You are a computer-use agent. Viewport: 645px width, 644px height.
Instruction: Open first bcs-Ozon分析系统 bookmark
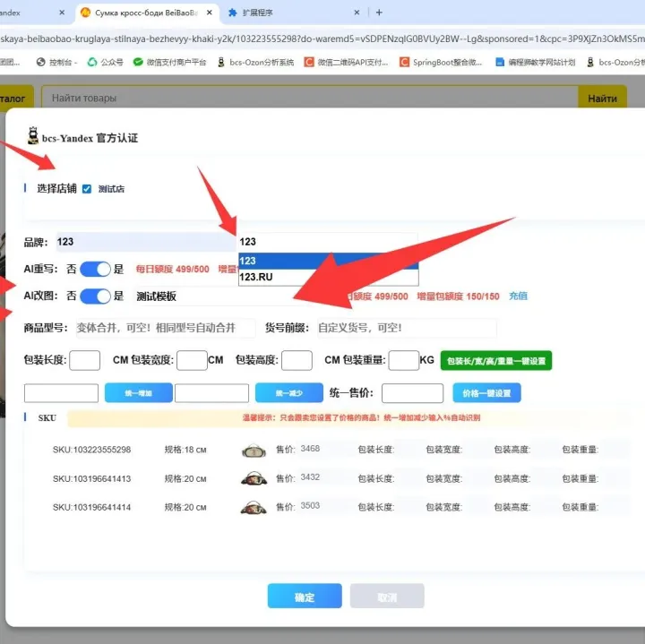[x=256, y=62]
